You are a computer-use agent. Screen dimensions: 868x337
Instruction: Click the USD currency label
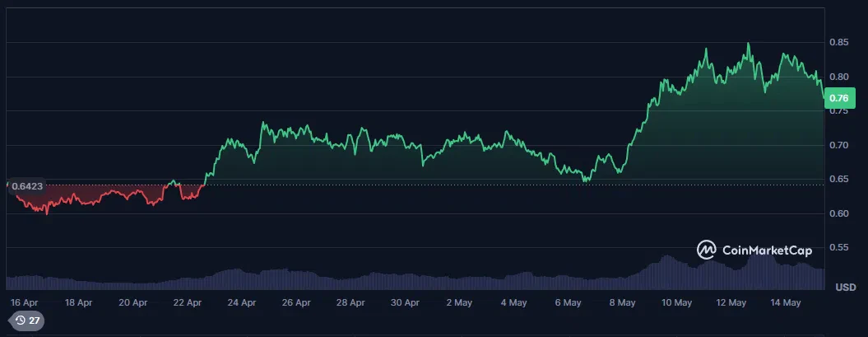[x=845, y=287]
